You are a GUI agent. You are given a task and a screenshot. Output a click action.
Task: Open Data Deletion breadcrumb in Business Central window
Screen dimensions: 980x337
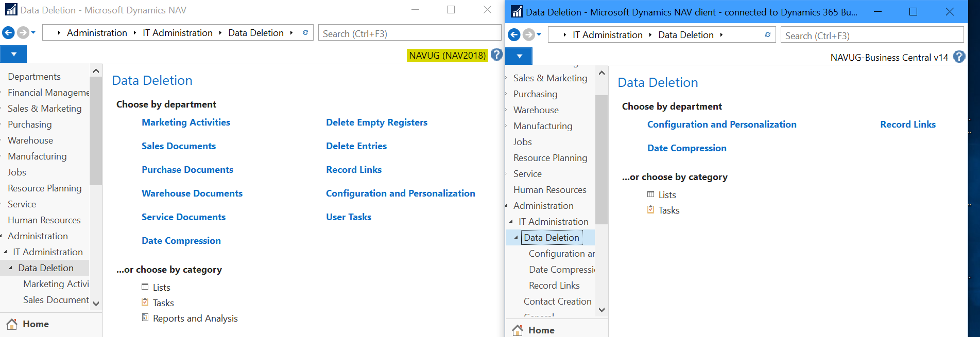pos(686,35)
